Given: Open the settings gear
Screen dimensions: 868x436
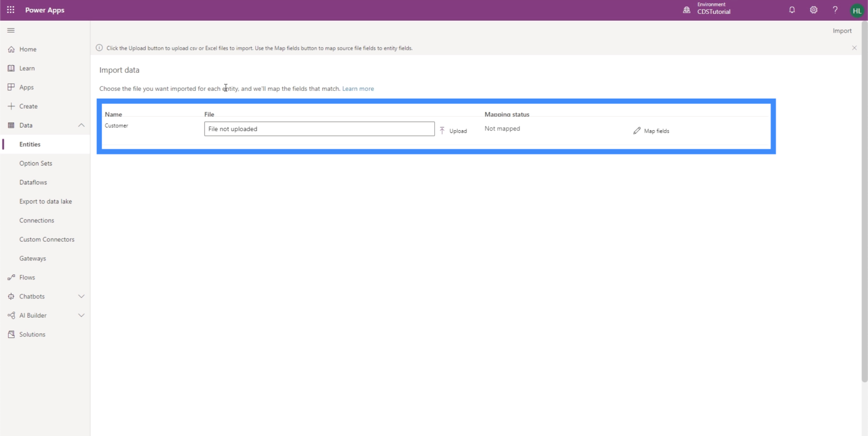Looking at the screenshot, I should click(x=814, y=10).
